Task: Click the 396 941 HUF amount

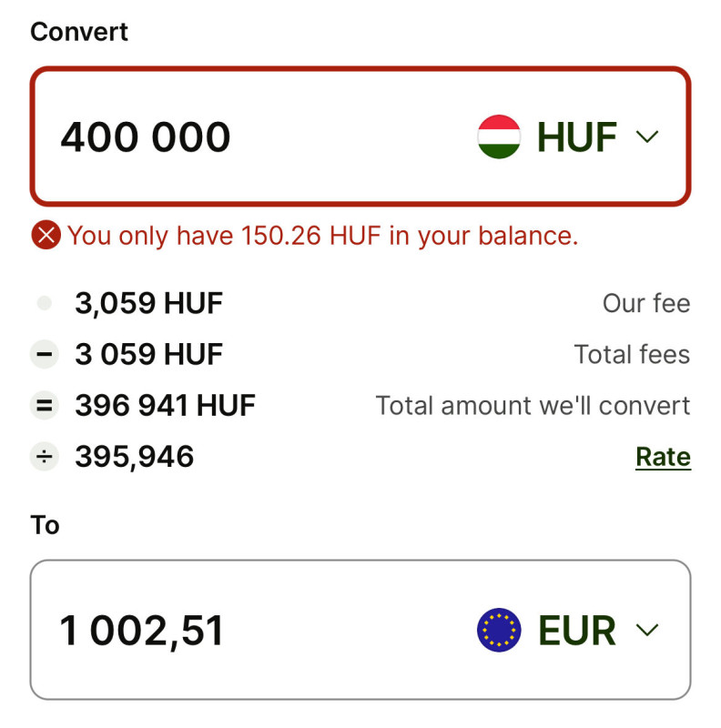Action: [x=165, y=405]
